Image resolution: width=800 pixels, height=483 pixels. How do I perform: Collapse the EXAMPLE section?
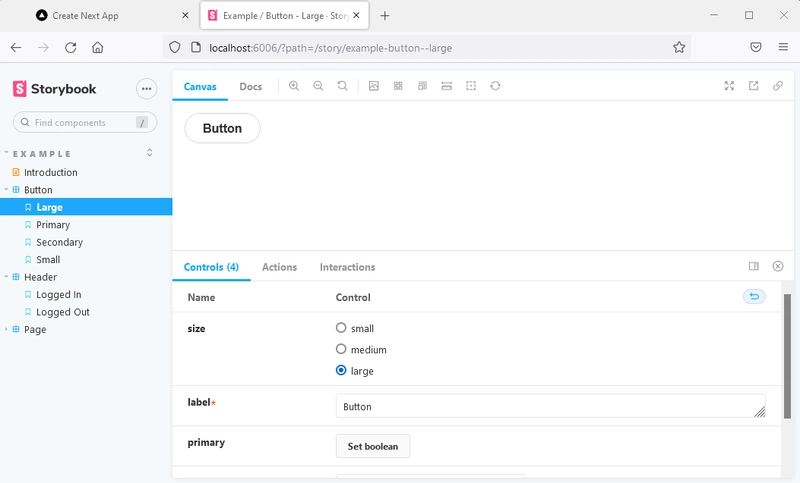click(x=42, y=154)
